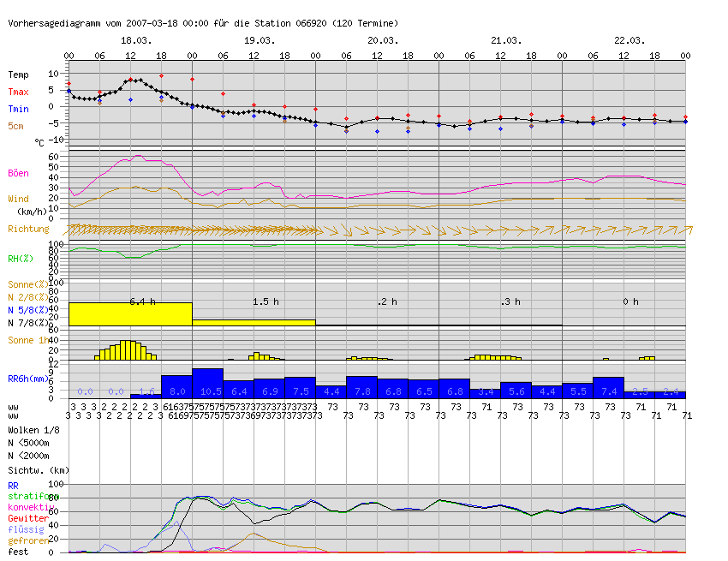Click the red "Tmax" legend label
The height and width of the screenshot is (561, 728).
18,92
